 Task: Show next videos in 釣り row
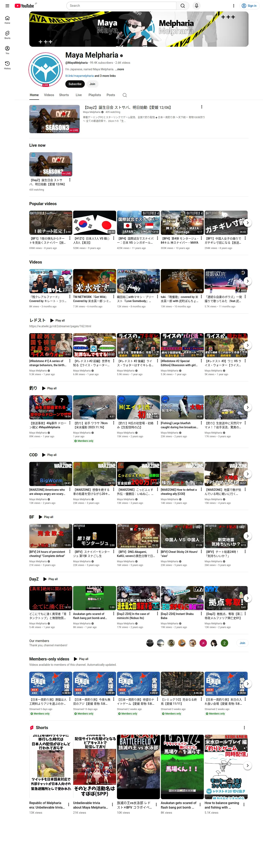[x=247, y=407]
